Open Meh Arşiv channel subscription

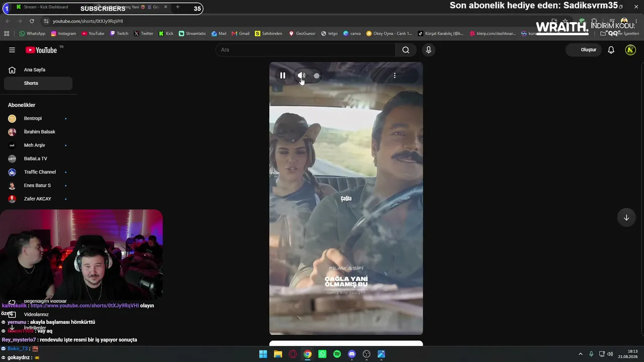[x=38, y=145]
